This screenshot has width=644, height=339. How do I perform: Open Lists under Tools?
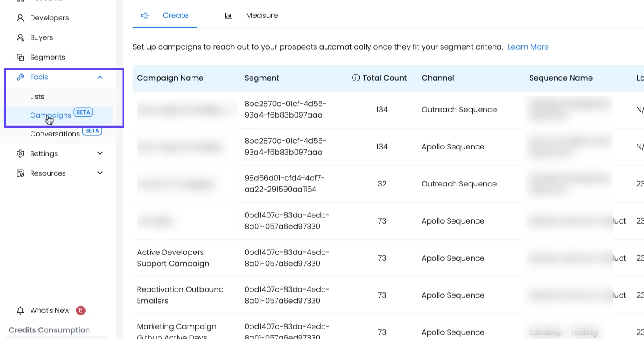pos(37,97)
